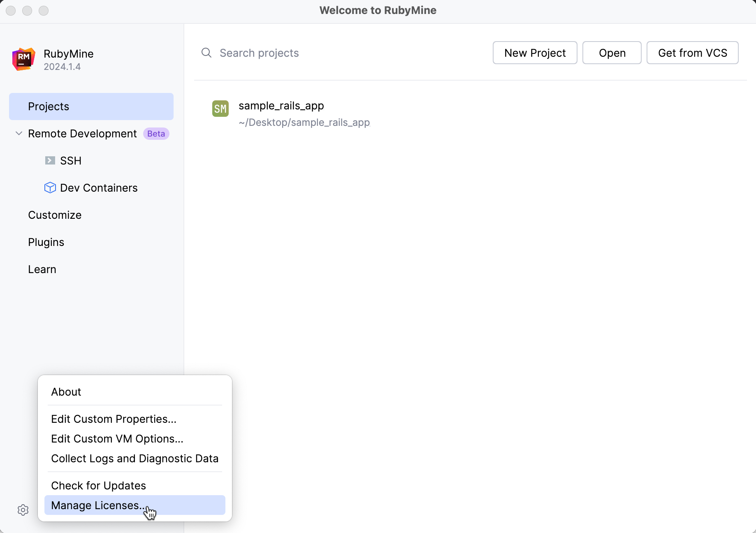Screen dimensions: 756x533
Task: Open Manage Licenses from the menu
Action: click(x=99, y=505)
